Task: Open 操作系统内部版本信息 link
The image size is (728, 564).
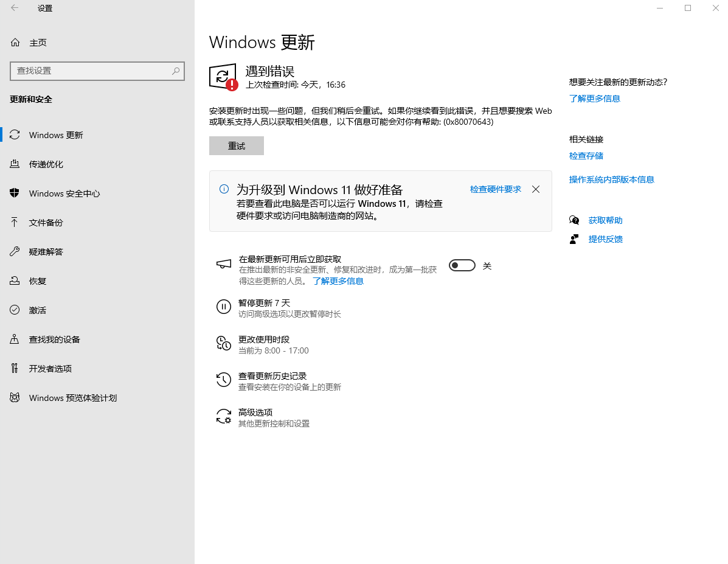Action: click(611, 179)
